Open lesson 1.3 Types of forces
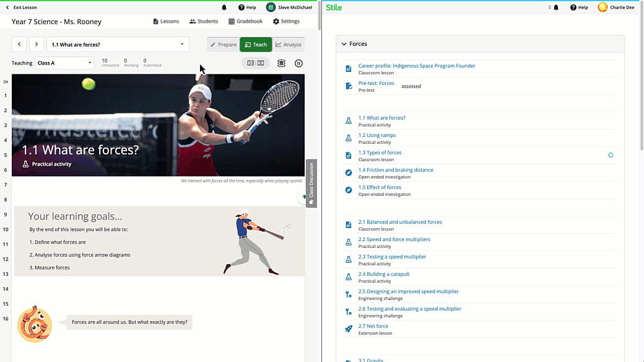644x362 pixels. [x=380, y=152]
